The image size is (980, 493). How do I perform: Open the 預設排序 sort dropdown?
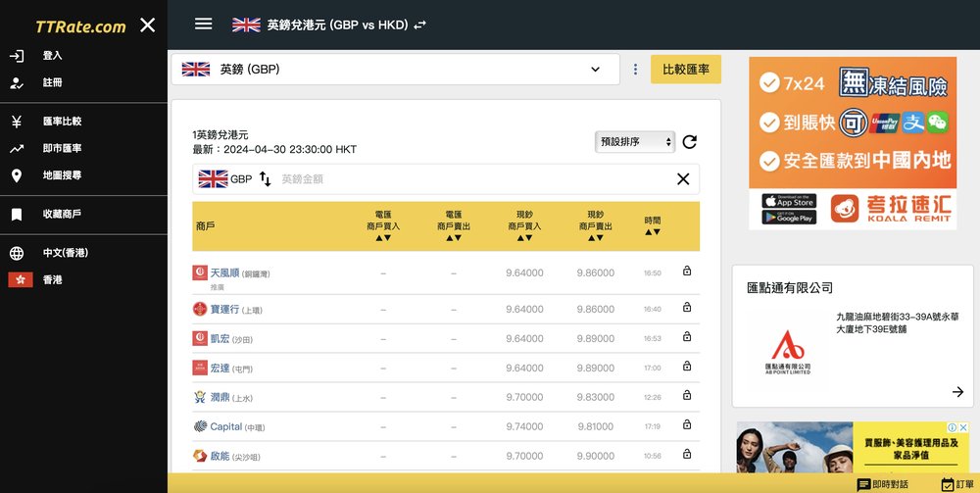point(635,142)
